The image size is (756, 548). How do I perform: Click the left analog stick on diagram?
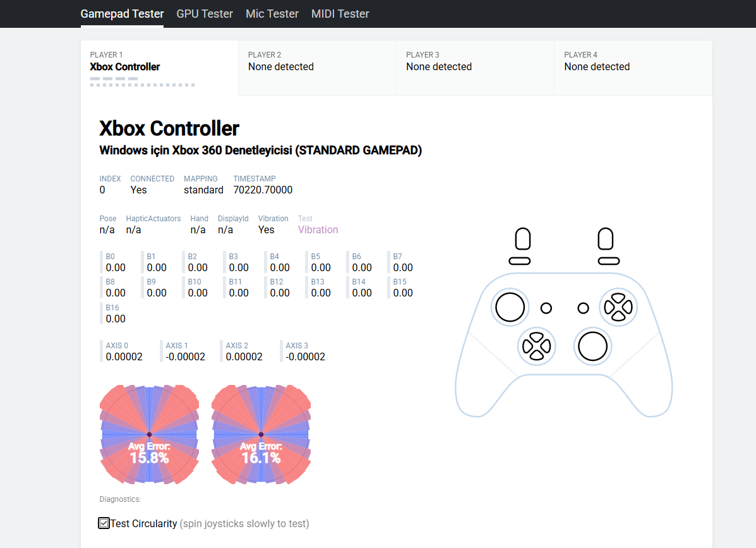pyautogui.click(x=510, y=307)
